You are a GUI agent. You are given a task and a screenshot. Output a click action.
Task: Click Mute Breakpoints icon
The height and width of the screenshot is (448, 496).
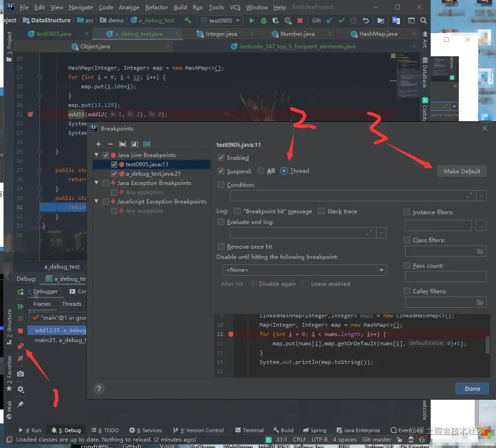click(x=20, y=358)
